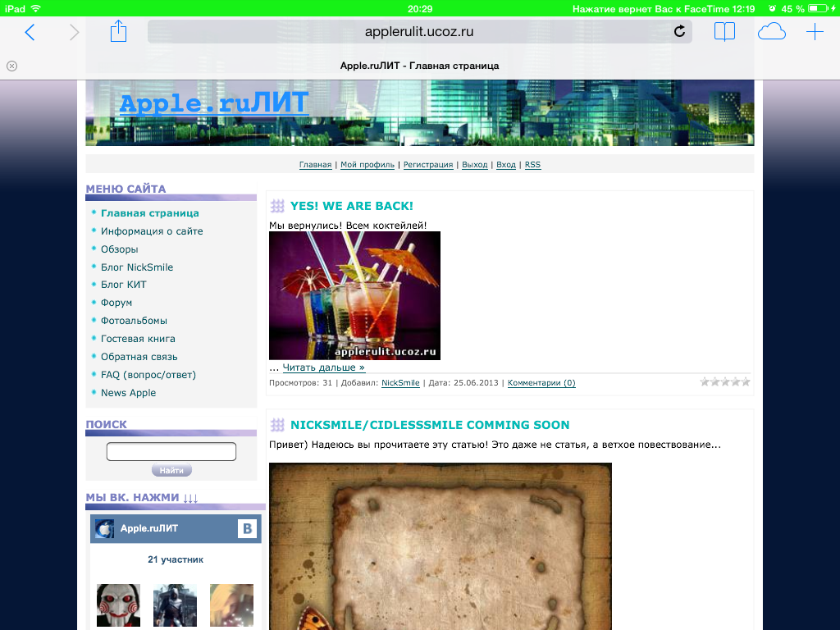Rate first post with the fifth star
The width and height of the screenshot is (840, 630).
746,382
